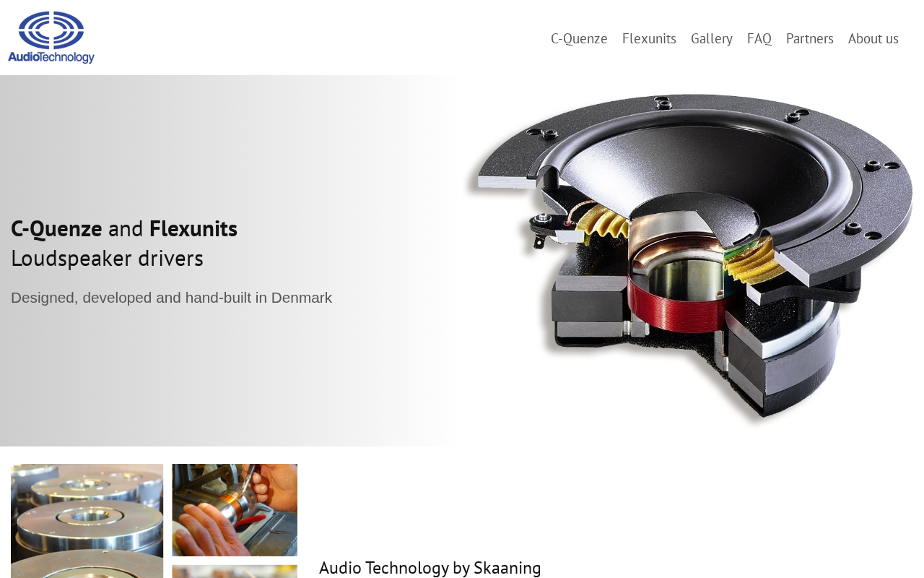Navigate to the FAQ page

759,38
